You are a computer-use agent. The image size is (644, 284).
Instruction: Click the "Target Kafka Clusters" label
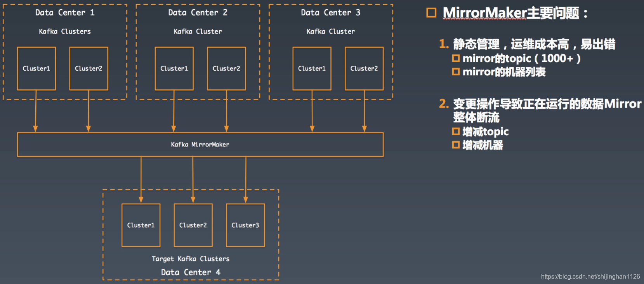(x=191, y=259)
